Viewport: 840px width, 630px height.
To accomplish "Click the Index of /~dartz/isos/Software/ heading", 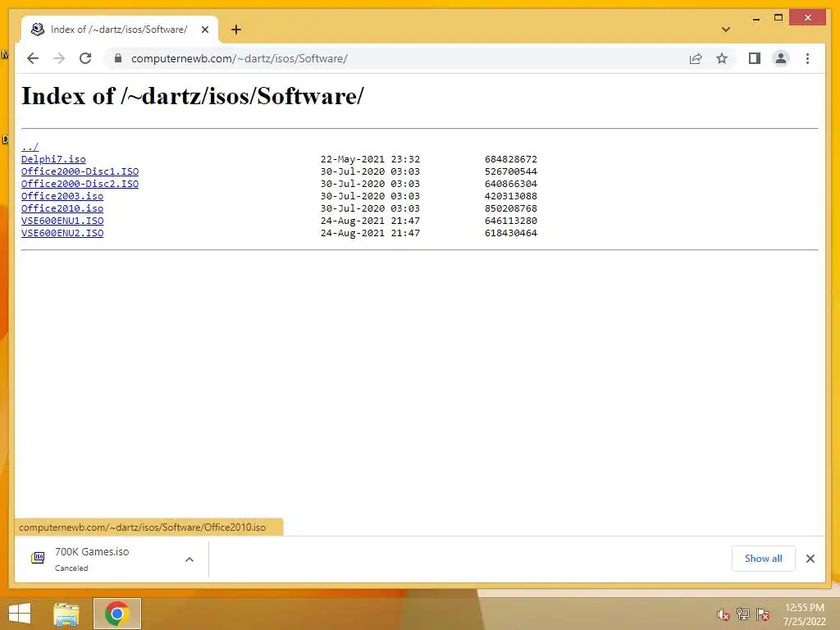I will point(193,97).
